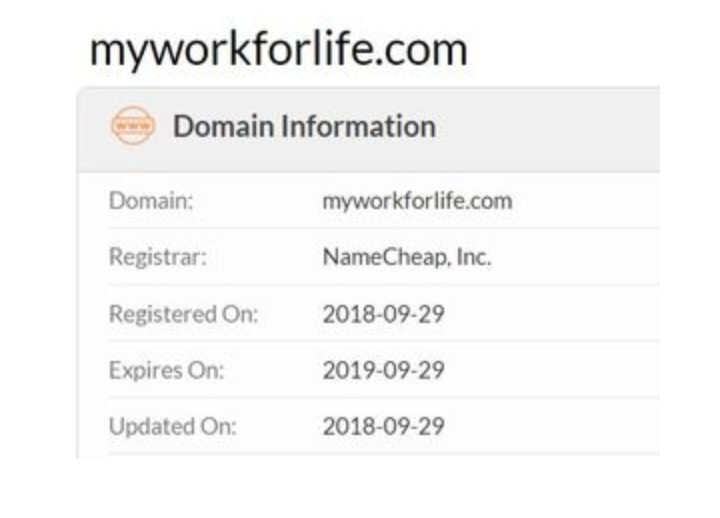Click the 'Updated On:' label
Viewport: 720px width, 518px height.
point(172,426)
